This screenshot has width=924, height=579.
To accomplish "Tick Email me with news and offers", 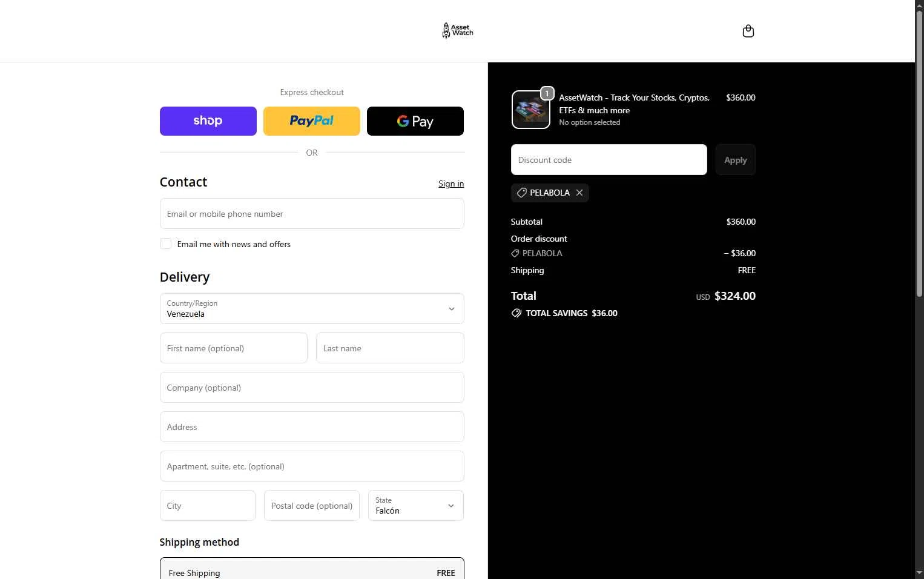I will [x=166, y=243].
